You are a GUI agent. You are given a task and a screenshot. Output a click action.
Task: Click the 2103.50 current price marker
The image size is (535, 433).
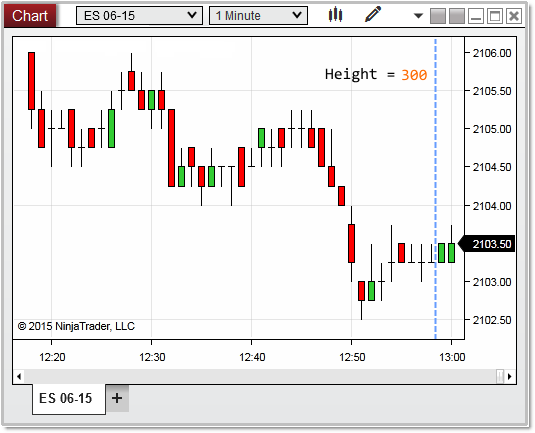pos(487,244)
